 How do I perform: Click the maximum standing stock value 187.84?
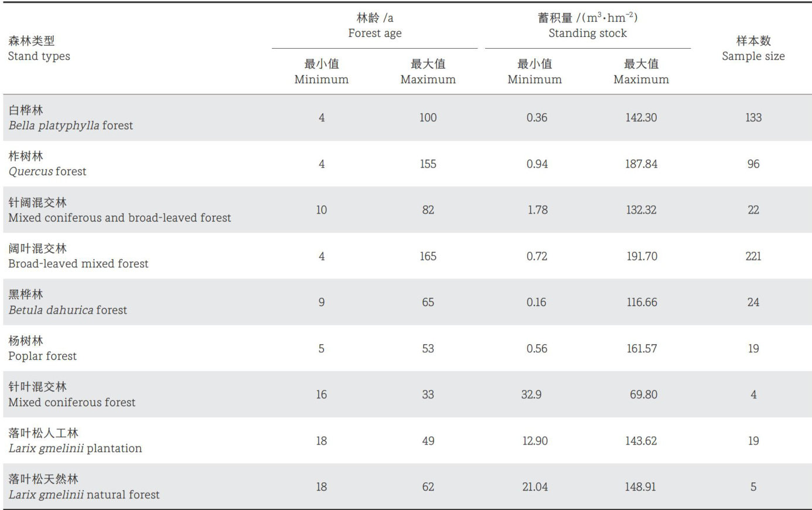coord(641,164)
